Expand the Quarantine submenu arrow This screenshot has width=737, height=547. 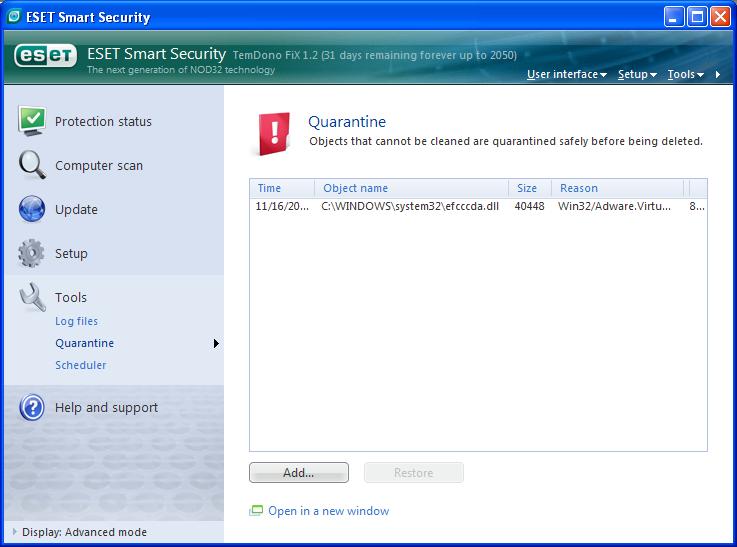216,344
